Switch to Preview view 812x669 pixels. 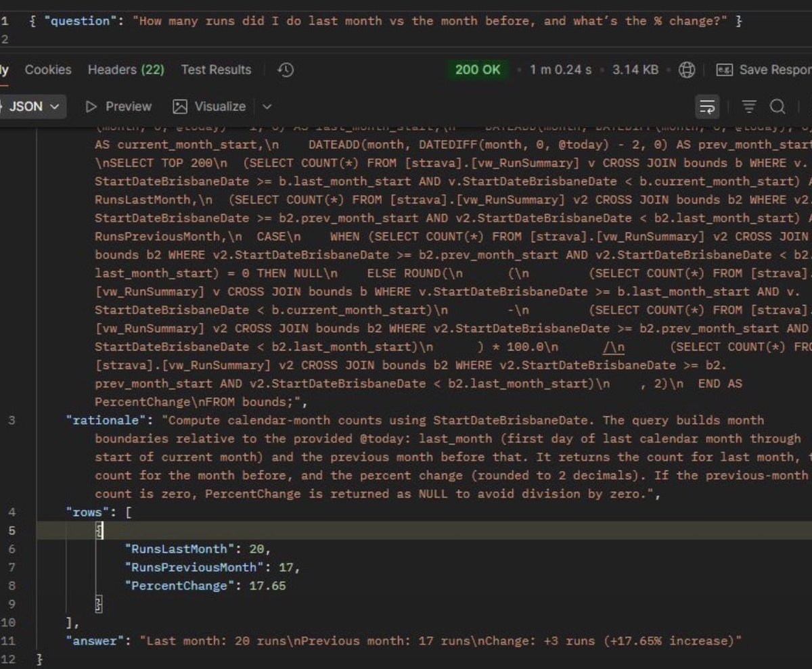[x=118, y=106]
